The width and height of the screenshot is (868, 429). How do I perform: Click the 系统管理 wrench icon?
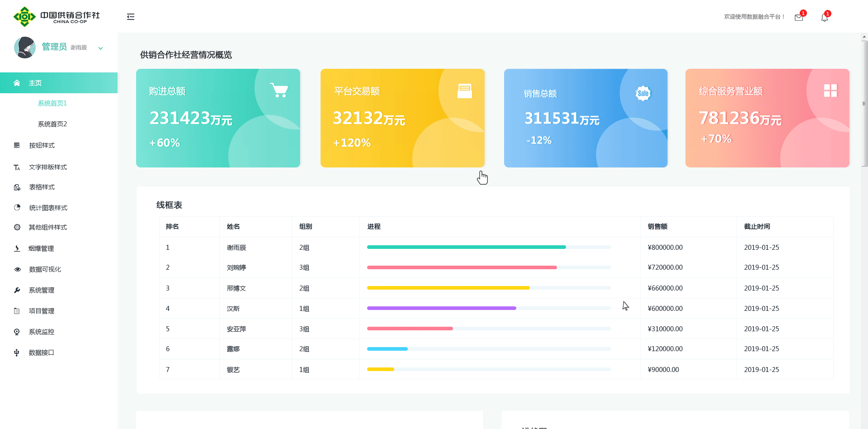(17, 290)
